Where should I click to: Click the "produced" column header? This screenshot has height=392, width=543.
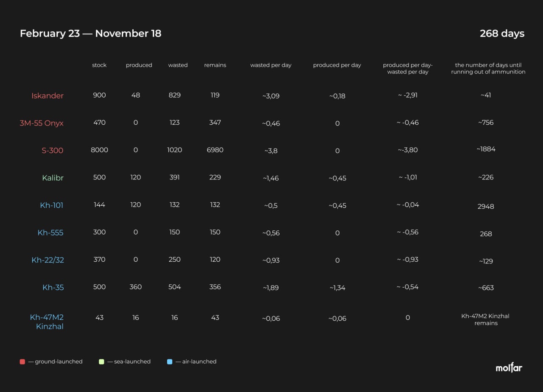(139, 65)
